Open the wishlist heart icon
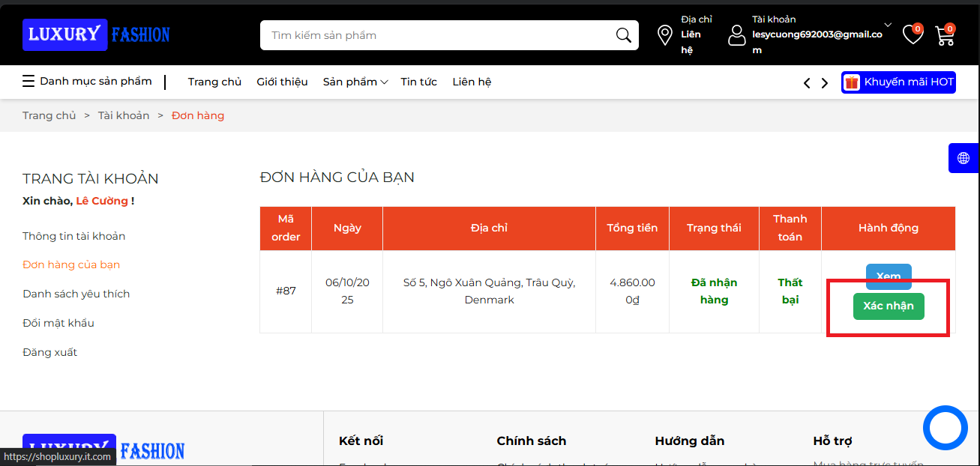 point(912,34)
